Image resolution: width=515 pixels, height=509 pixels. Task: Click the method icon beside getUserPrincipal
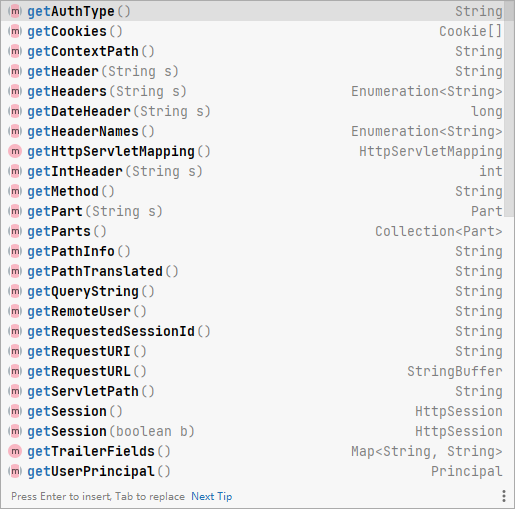click(15, 471)
